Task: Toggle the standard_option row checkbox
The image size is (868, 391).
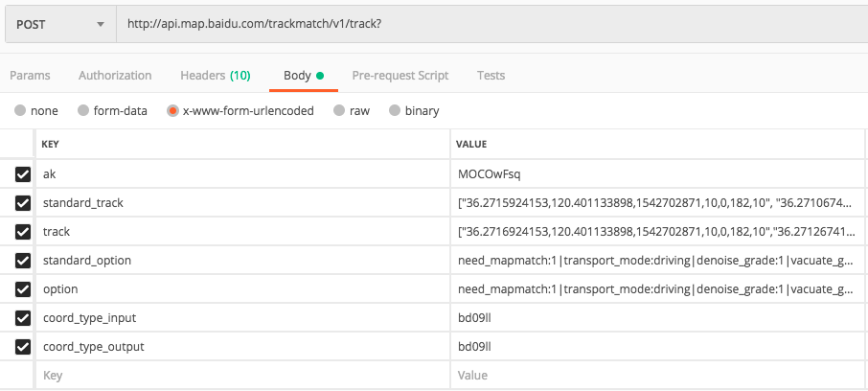Action: tap(23, 261)
